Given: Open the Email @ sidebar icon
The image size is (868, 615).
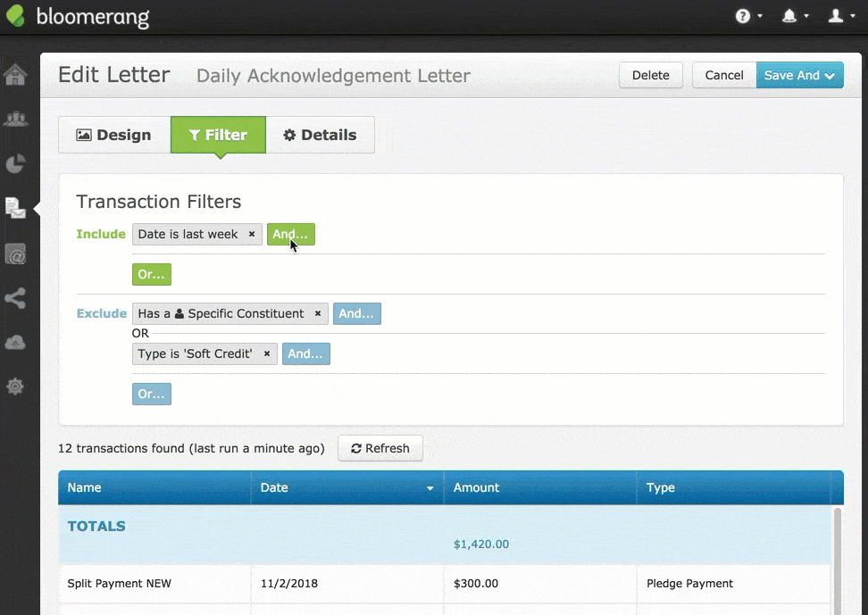Looking at the screenshot, I should point(16,254).
